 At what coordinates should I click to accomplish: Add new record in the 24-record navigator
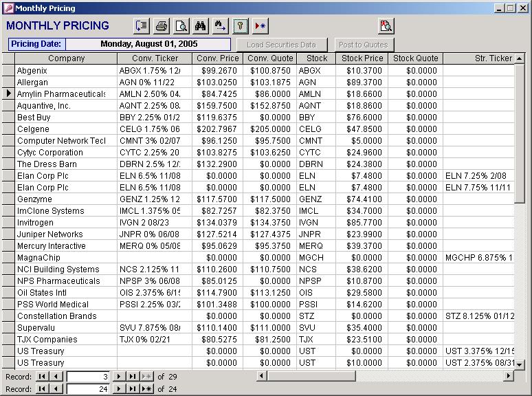pos(146,389)
